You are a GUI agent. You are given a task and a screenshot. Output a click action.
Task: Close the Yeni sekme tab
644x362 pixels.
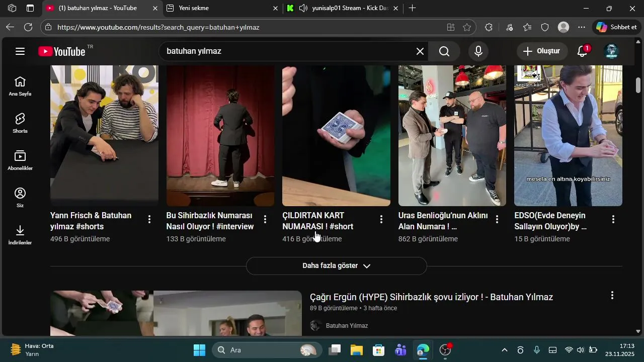275,8
